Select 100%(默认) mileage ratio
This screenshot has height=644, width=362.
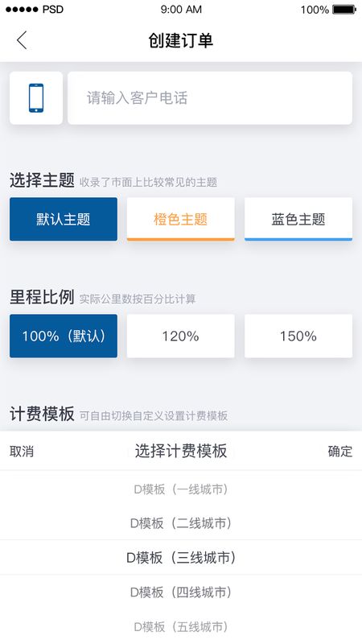[64, 336]
